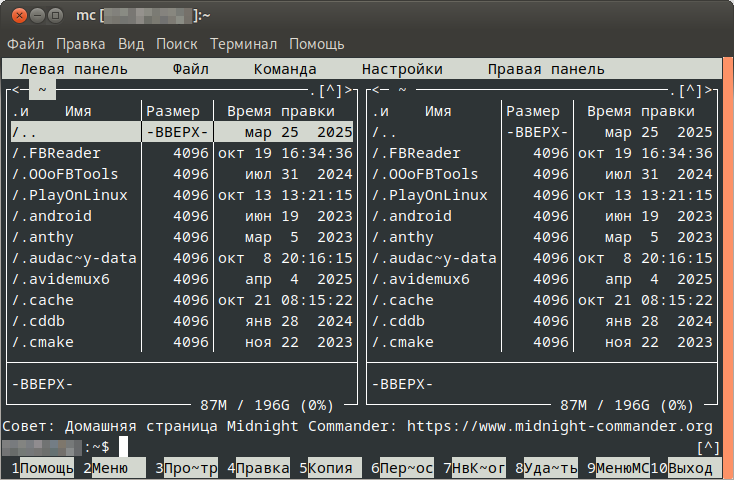Open the Настройки menu in mc
Viewport: 734px width, 480px height.
click(402, 69)
